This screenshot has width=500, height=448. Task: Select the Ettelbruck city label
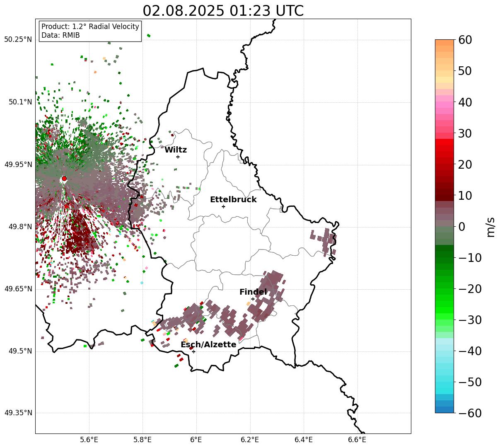(x=233, y=200)
